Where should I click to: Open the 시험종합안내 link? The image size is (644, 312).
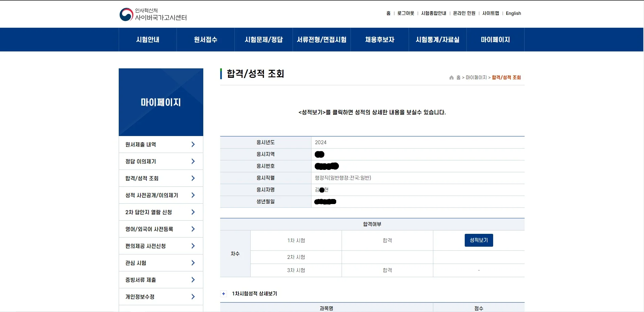point(434,13)
